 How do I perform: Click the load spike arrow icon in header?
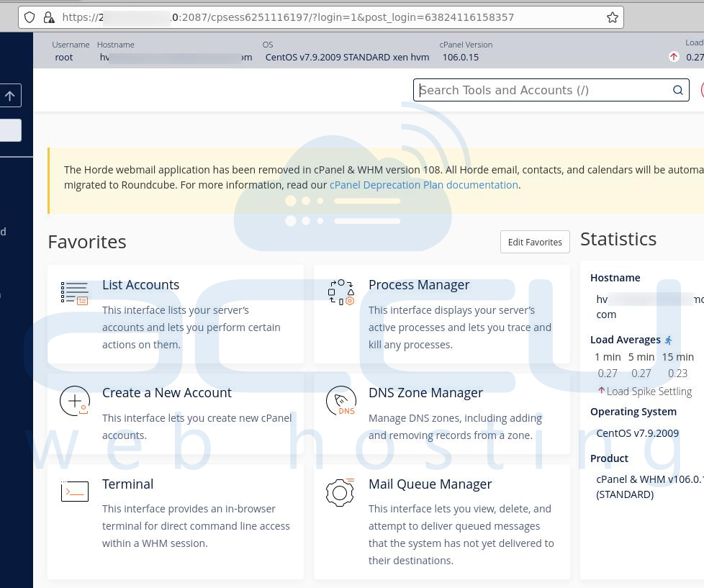[674, 56]
